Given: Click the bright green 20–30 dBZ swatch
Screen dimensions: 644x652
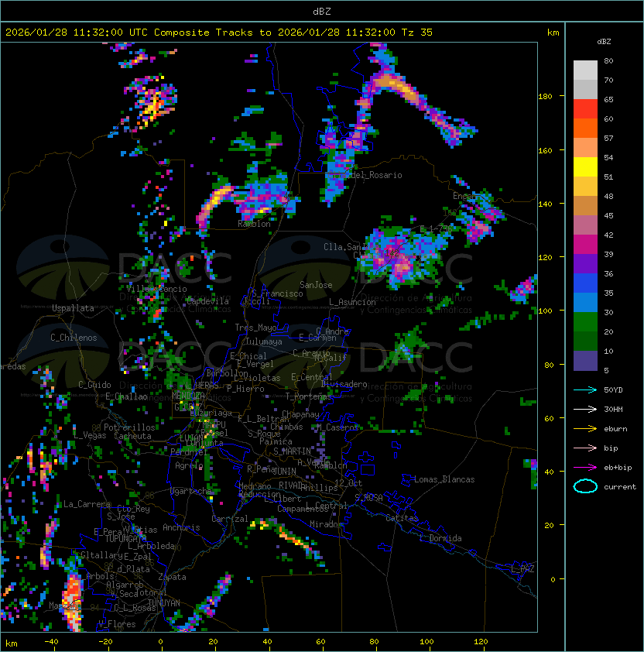Looking at the screenshot, I should [x=585, y=322].
